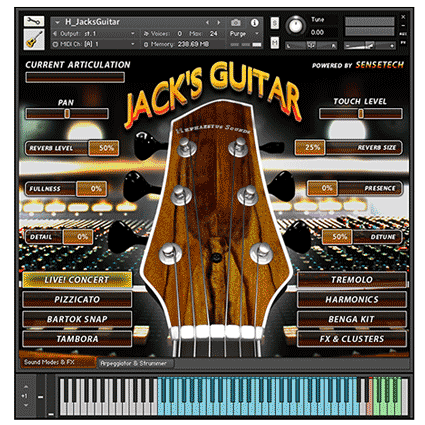Select the Harmonics articulation
Image resolution: width=425 pixels, height=425 pixels.
point(352,299)
